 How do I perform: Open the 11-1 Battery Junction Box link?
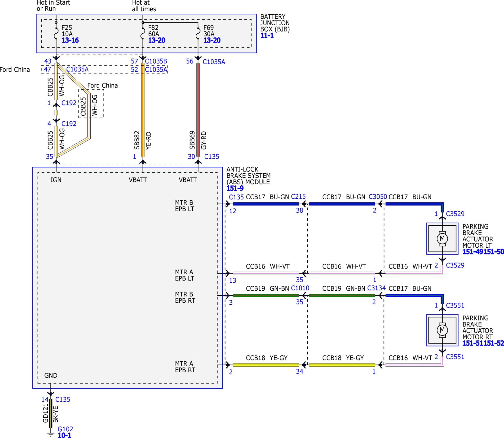(x=267, y=36)
